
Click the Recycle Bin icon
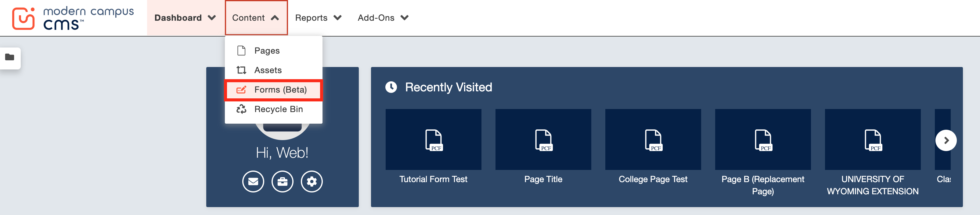point(242,109)
